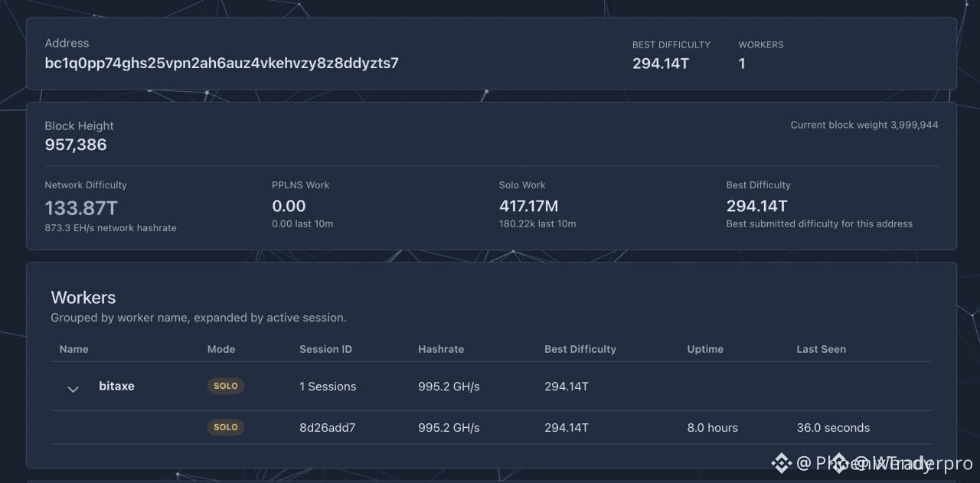Click 180.22k last 10m text

(x=537, y=224)
